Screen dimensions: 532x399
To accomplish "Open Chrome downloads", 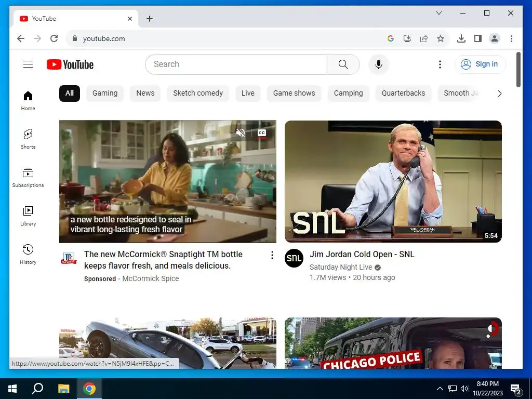I will point(461,38).
